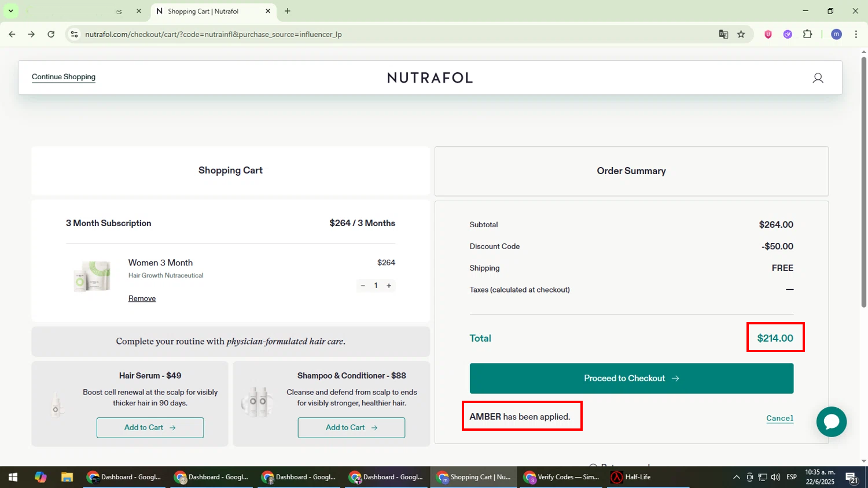Screen dimensions: 868x488
Task: Switch to the first Dashboard - Google taskbar window
Action: coord(124,477)
